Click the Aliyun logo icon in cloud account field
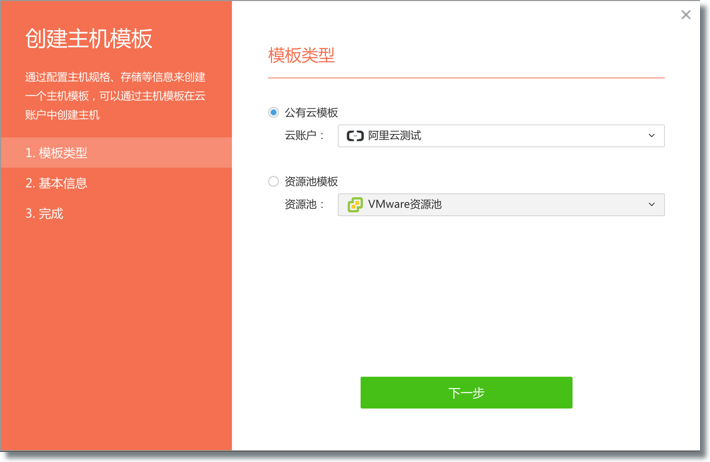 click(x=355, y=136)
